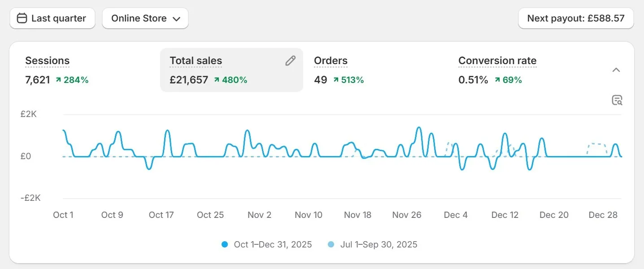
Task: Click the pencil edit icon on Total sales
Action: [x=291, y=61]
